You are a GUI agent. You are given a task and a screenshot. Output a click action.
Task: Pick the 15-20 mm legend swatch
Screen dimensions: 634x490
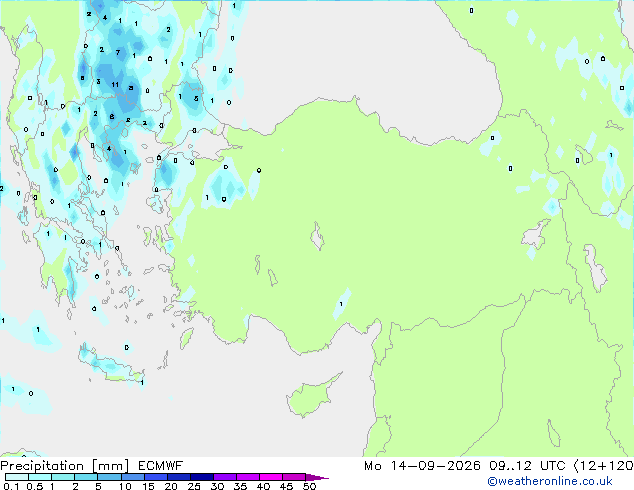tap(156, 477)
